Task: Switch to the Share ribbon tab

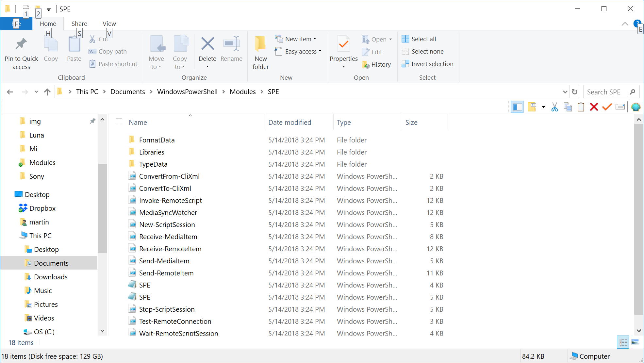Action: coord(79,24)
